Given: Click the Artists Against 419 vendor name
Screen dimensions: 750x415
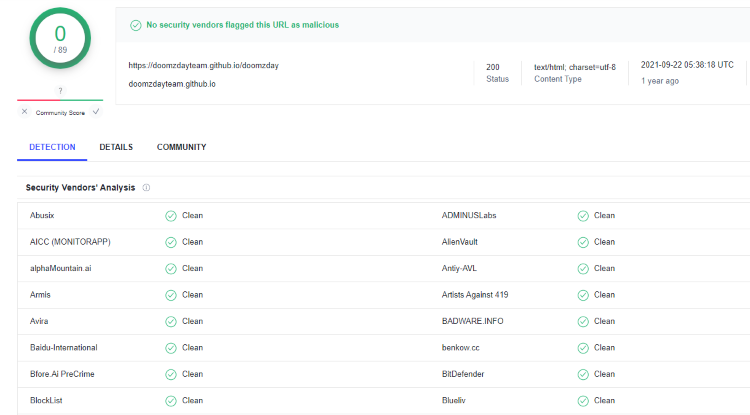Looking at the screenshot, I should coord(475,295).
